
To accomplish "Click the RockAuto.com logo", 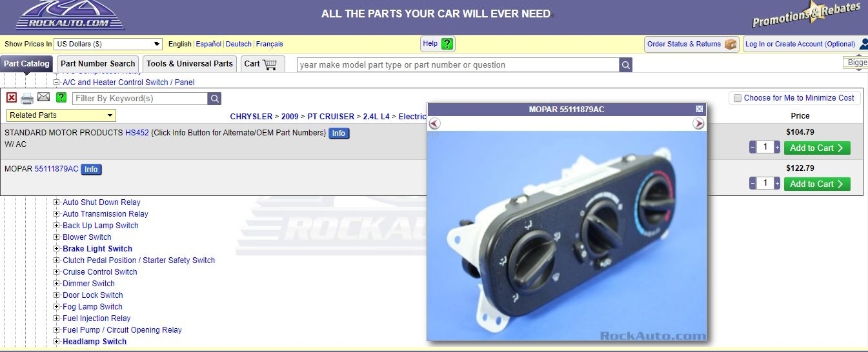I will click(70, 14).
